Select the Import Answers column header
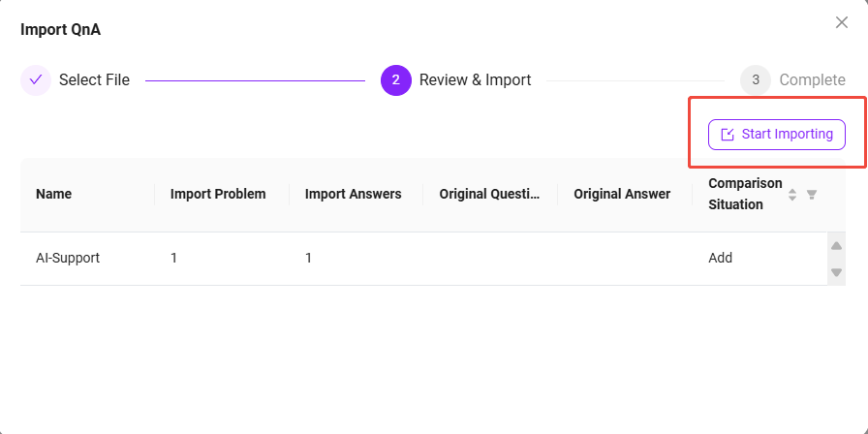868x434 pixels. 353,194
